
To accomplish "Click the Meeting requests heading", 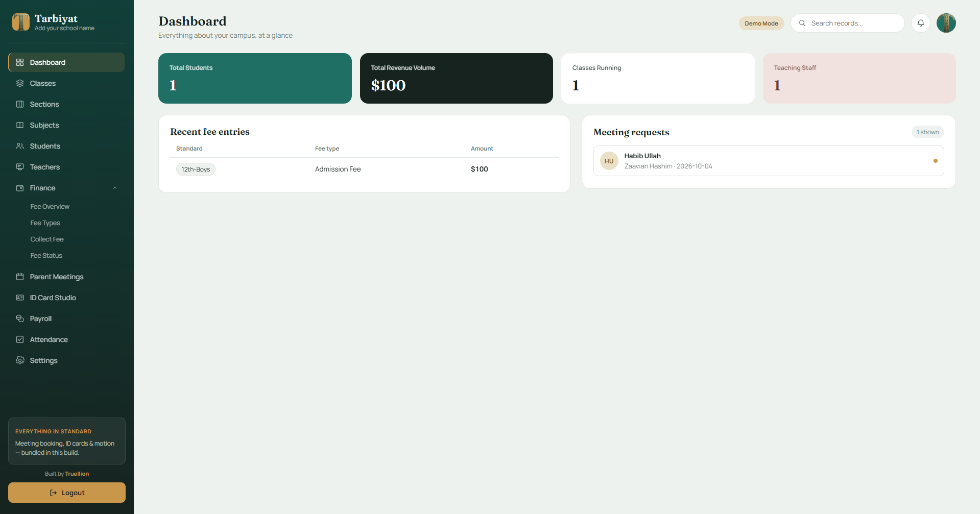I will pos(631,132).
